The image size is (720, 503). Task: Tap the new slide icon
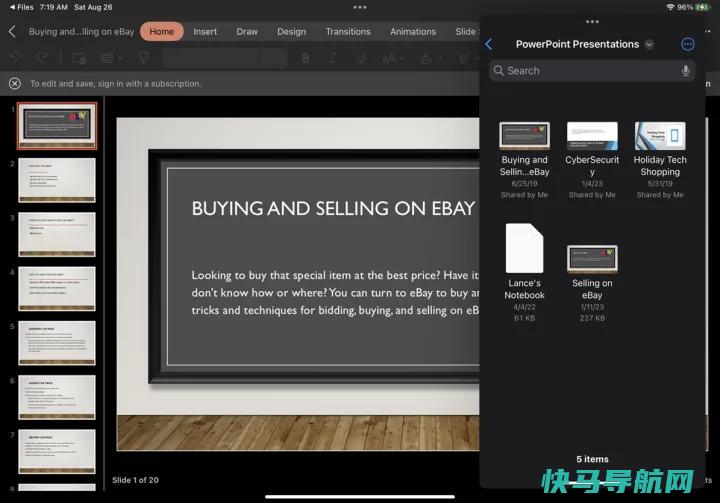(79, 58)
